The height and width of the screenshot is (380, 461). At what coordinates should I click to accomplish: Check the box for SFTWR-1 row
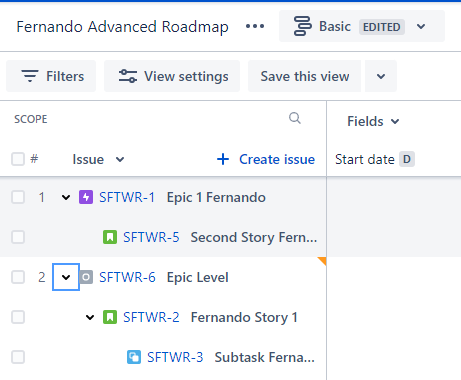coord(18,197)
